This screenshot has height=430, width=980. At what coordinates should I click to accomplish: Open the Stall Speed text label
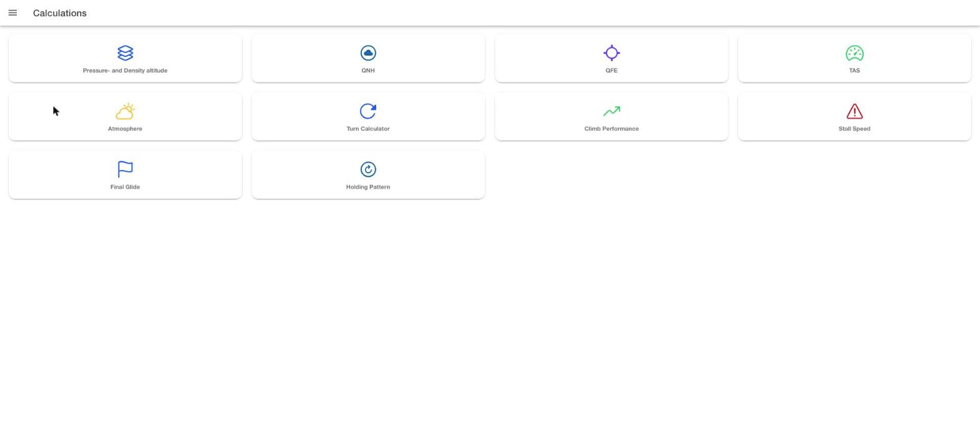point(854,129)
